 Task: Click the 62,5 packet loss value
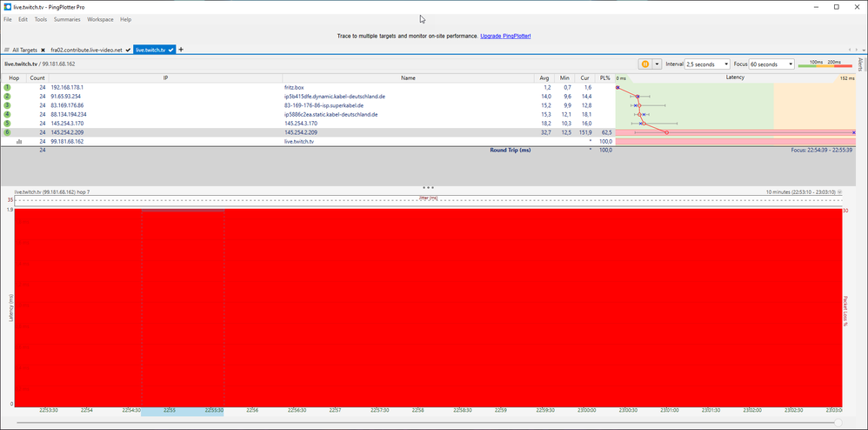pyautogui.click(x=607, y=132)
